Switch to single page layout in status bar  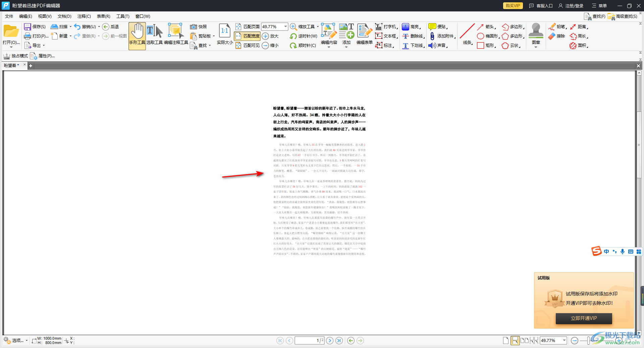point(506,341)
